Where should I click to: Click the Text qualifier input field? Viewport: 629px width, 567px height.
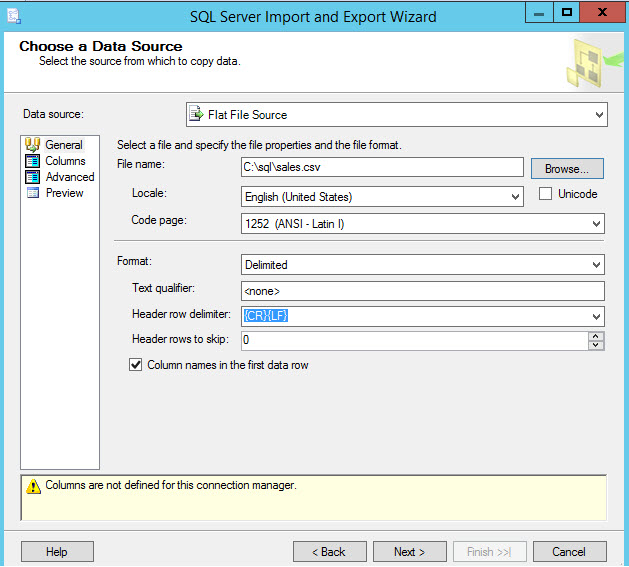tap(423, 291)
